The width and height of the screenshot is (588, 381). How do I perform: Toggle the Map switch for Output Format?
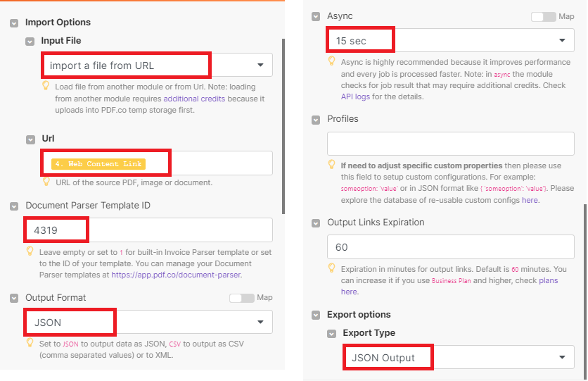[242, 298]
